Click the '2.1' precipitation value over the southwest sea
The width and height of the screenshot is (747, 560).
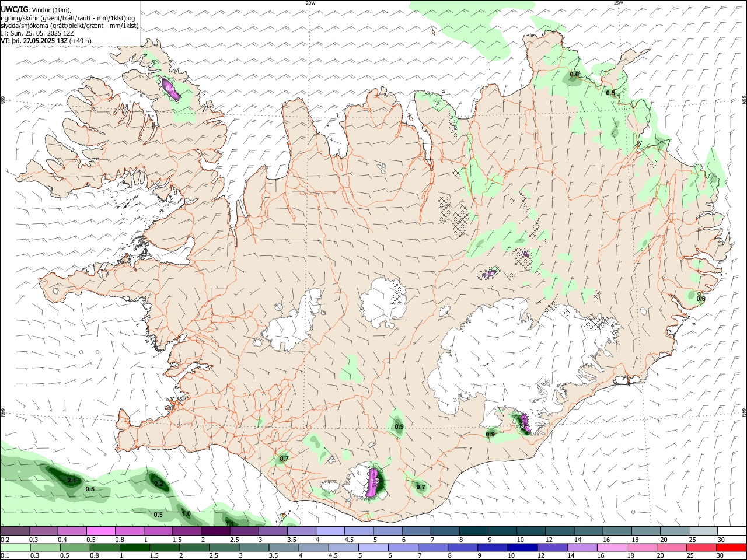[x=72, y=480]
